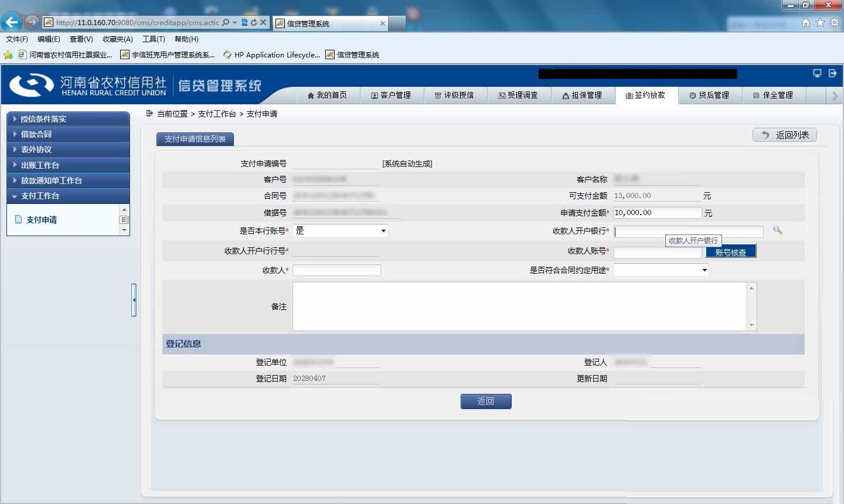Image resolution: width=844 pixels, height=504 pixels.
Task: Expand 授信条件落实 in the sidebar
Action: pos(68,119)
